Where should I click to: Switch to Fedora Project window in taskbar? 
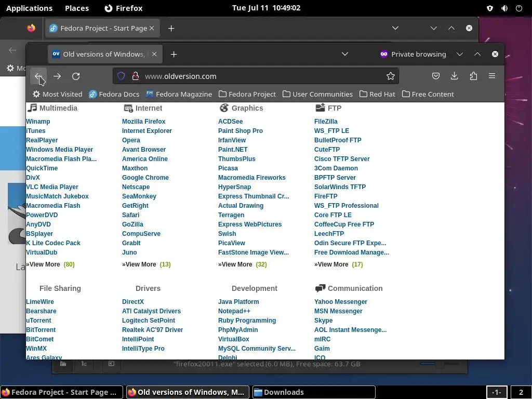pyautogui.click(x=61, y=392)
